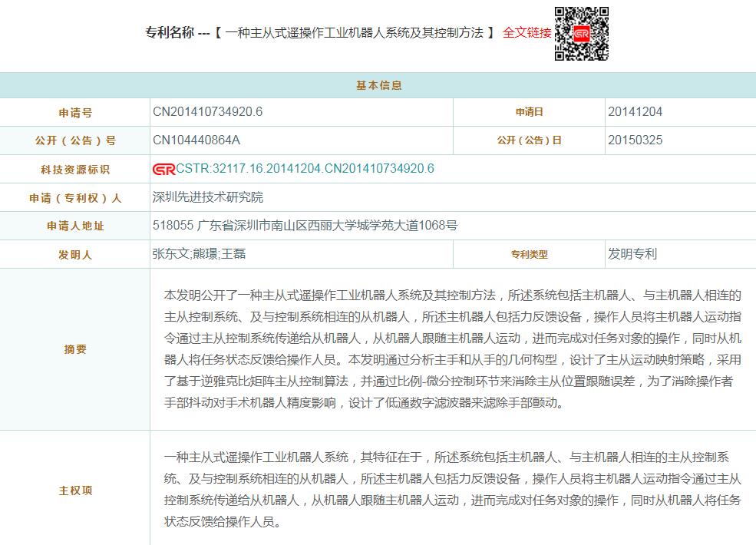Click the abstract paragraph beginning 本发明公开了

(x=453, y=349)
